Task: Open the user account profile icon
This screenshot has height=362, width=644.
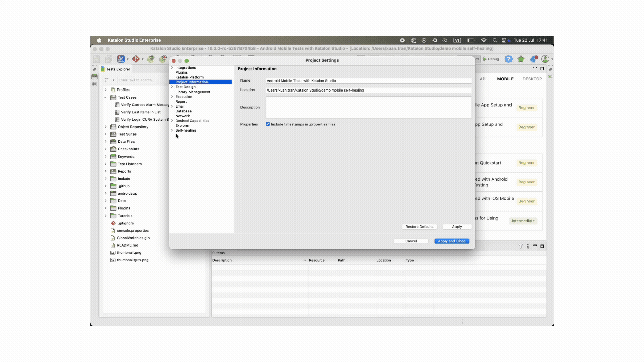Action: 545,59
